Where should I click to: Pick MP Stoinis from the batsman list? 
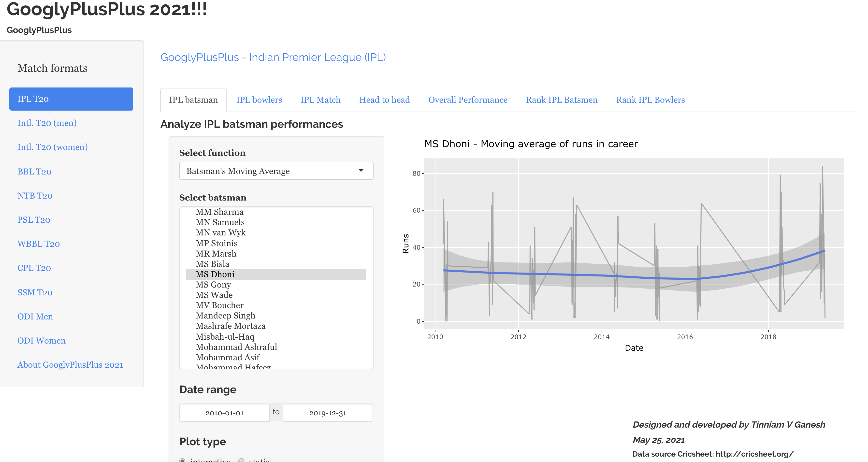tap(216, 243)
